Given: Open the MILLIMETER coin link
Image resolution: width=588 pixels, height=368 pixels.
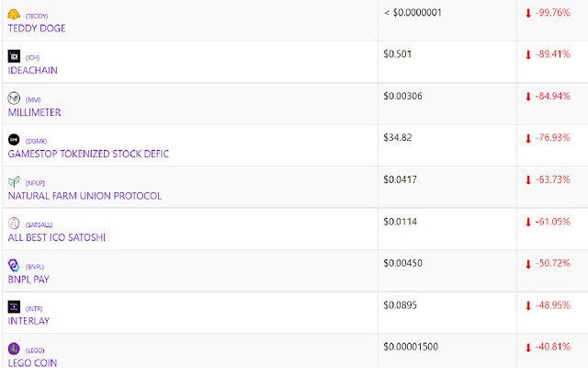Looking at the screenshot, I should [34, 112].
